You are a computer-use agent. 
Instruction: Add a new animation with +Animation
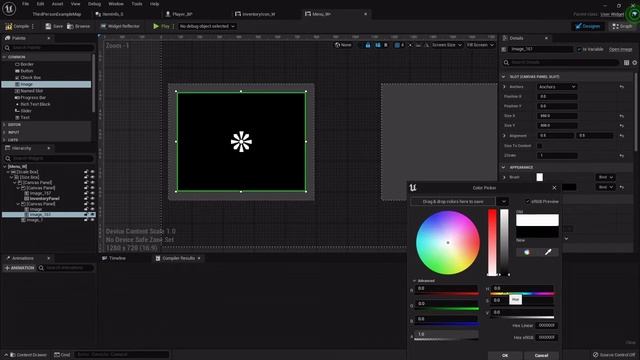coord(19,268)
